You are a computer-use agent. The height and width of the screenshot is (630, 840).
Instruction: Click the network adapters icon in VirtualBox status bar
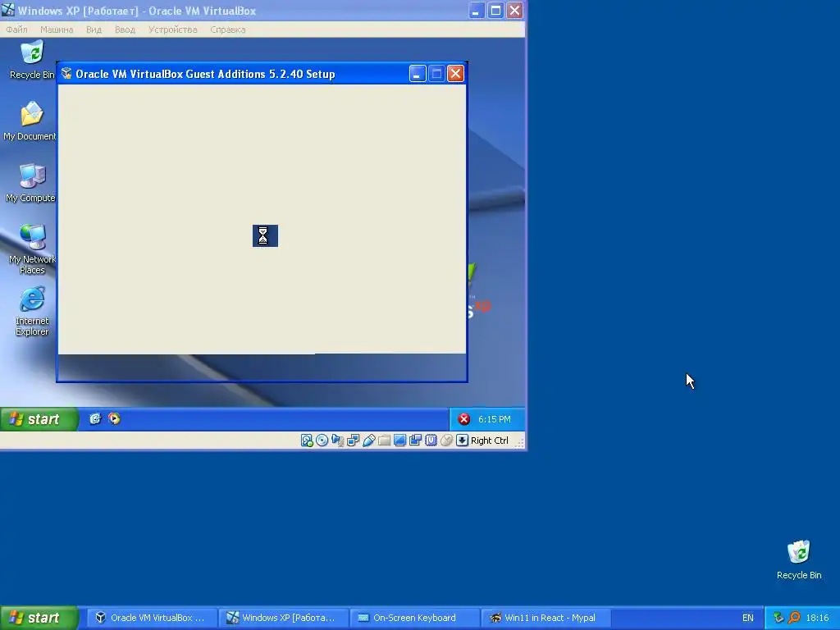click(353, 441)
